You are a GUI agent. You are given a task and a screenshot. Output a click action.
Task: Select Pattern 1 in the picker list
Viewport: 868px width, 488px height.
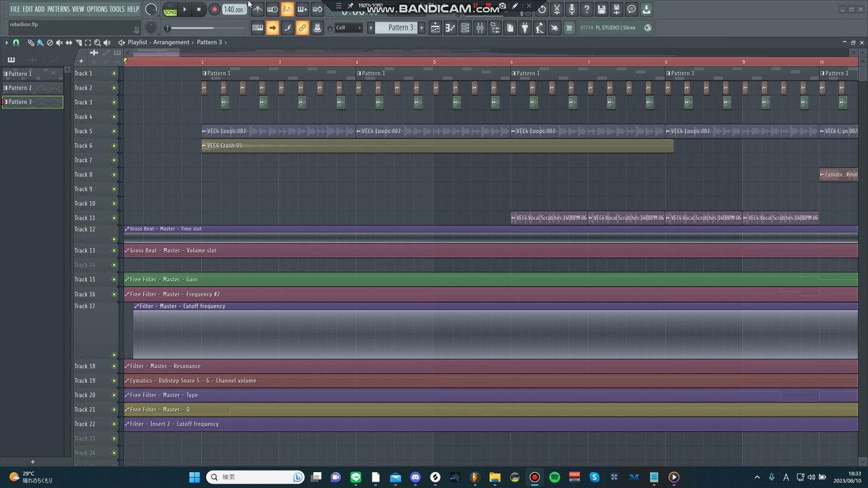click(33, 74)
